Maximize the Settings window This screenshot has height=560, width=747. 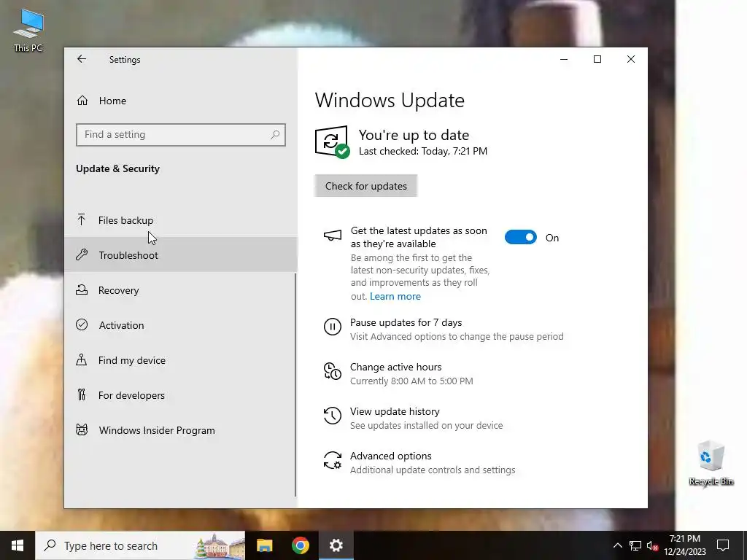click(x=597, y=59)
